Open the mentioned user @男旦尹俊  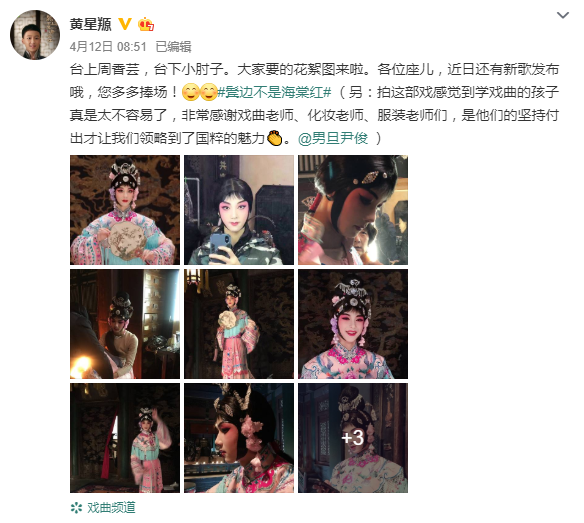pos(333,138)
